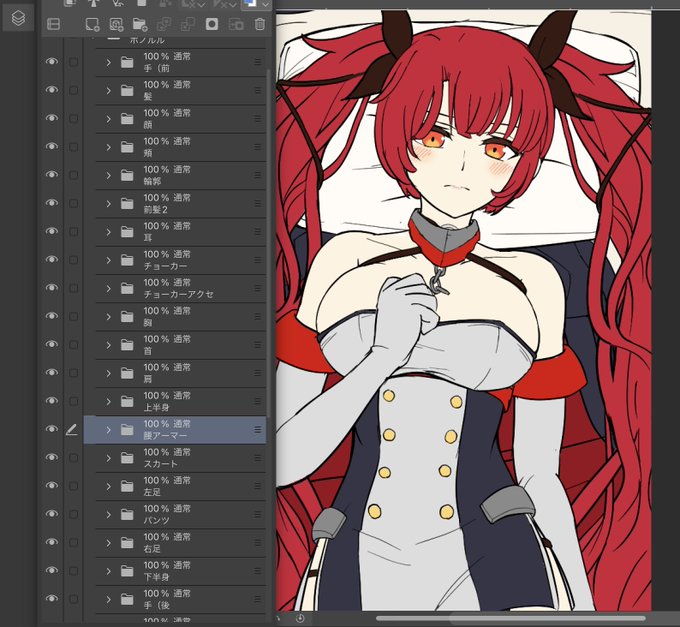Click the apply mask to layer icon
Viewport: 680px width, 627px height.
tap(236, 24)
